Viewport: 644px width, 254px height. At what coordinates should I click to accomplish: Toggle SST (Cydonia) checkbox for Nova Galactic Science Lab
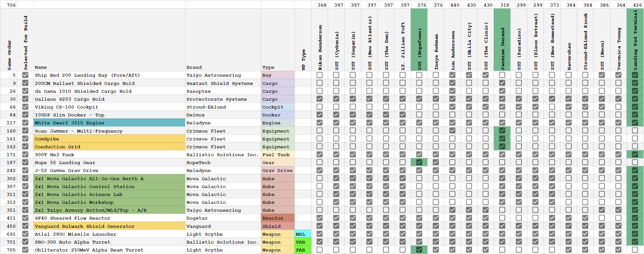(x=336, y=194)
